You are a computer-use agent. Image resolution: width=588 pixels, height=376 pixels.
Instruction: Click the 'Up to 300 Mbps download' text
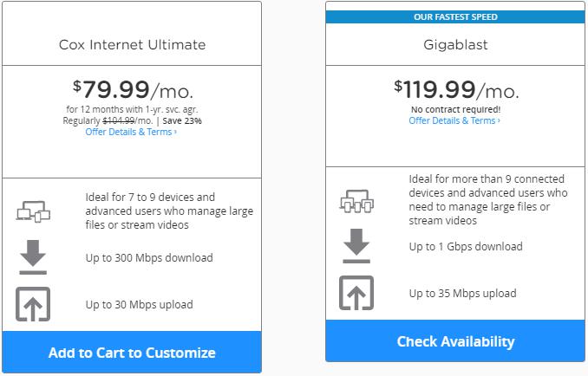(x=149, y=257)
